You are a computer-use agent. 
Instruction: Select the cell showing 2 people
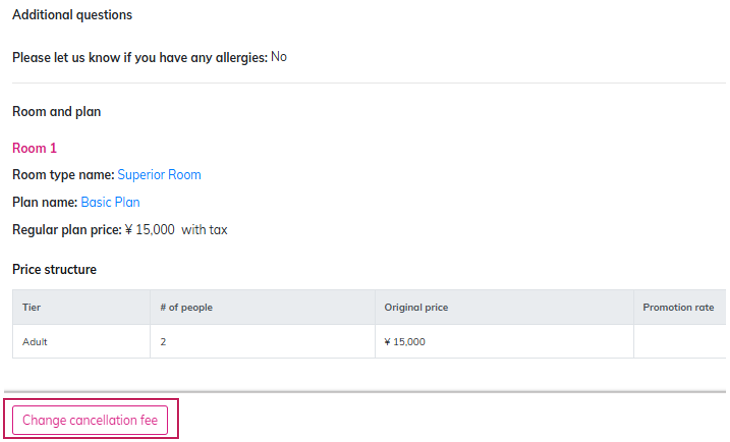163,342
